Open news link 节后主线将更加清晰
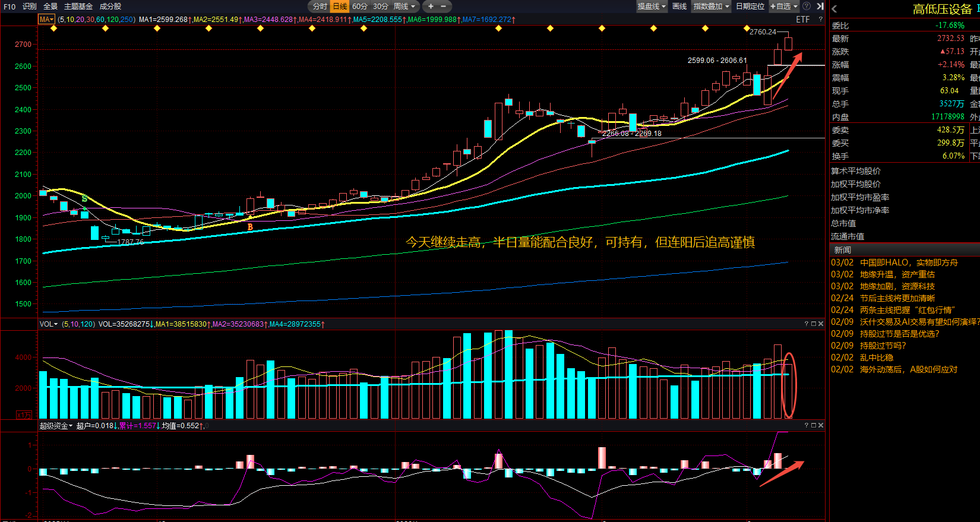 (897, 298)
